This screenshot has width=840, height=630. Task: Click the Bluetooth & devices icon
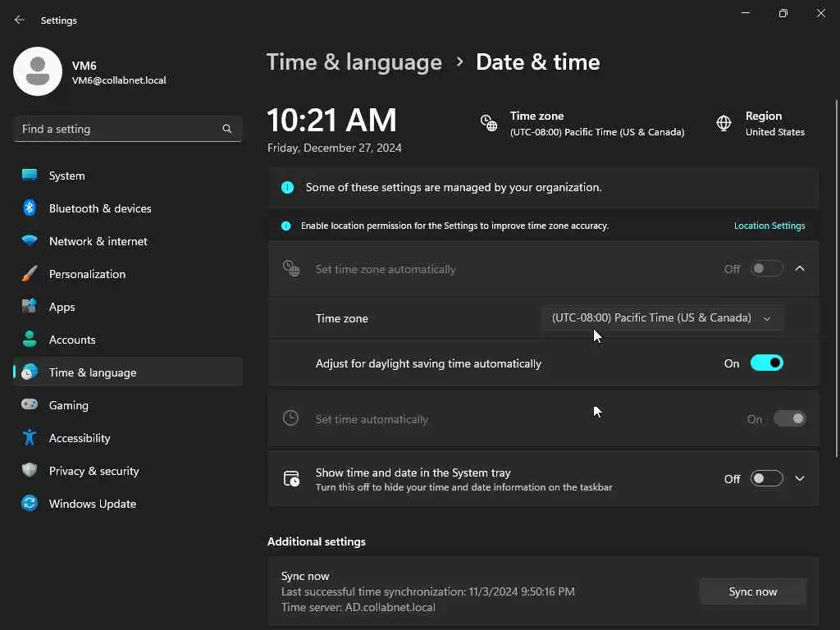(30, 208)
